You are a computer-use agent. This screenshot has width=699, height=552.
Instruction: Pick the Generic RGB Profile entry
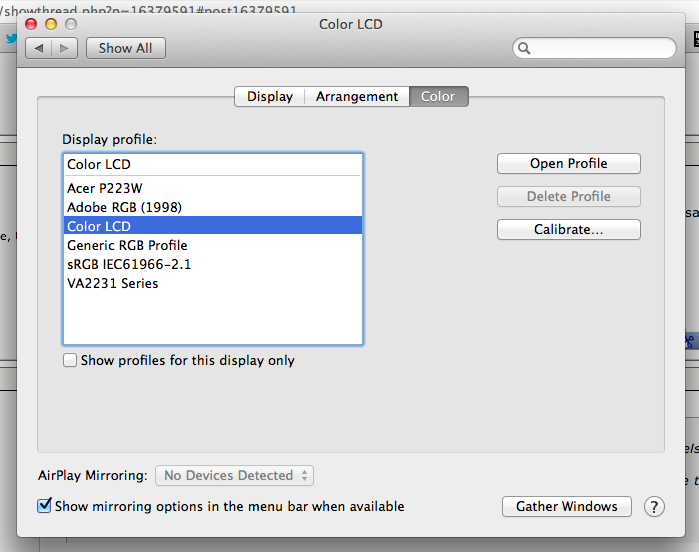pyautogui.click(x=213, y=245)
